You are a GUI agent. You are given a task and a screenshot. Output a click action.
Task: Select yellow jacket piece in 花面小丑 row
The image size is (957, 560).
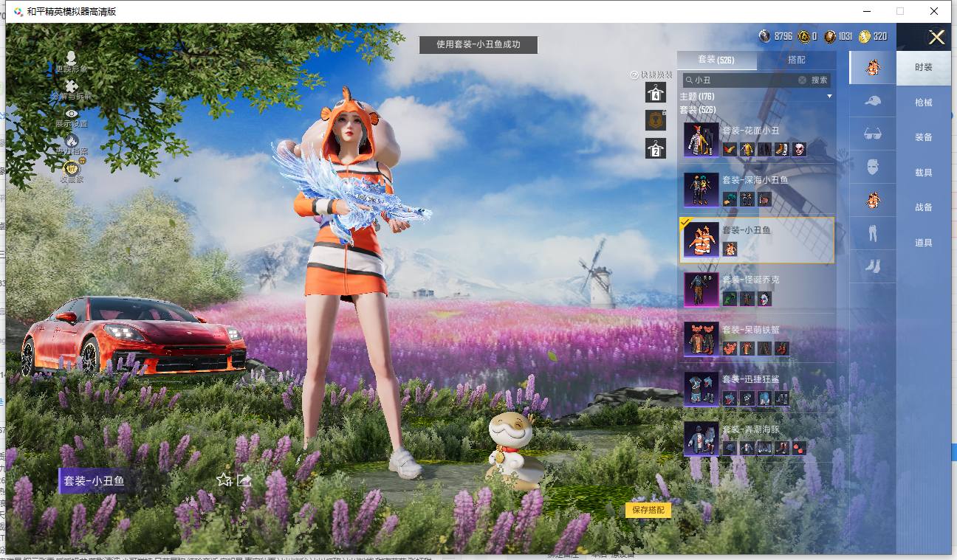(747, 149)
